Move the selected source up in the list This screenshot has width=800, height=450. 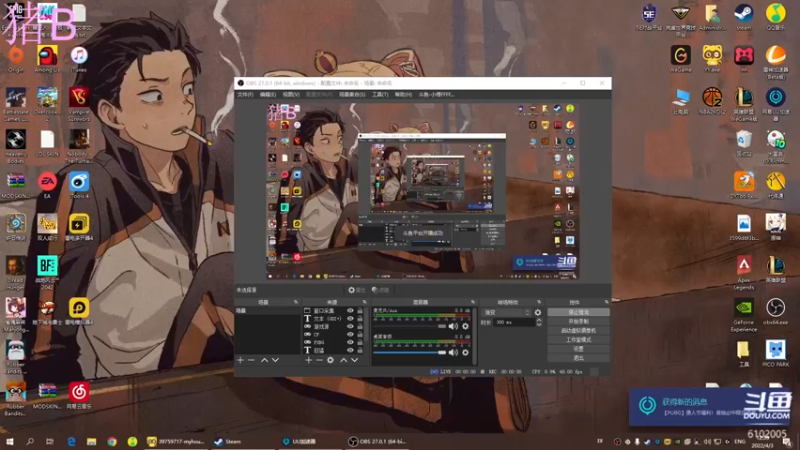343,360
